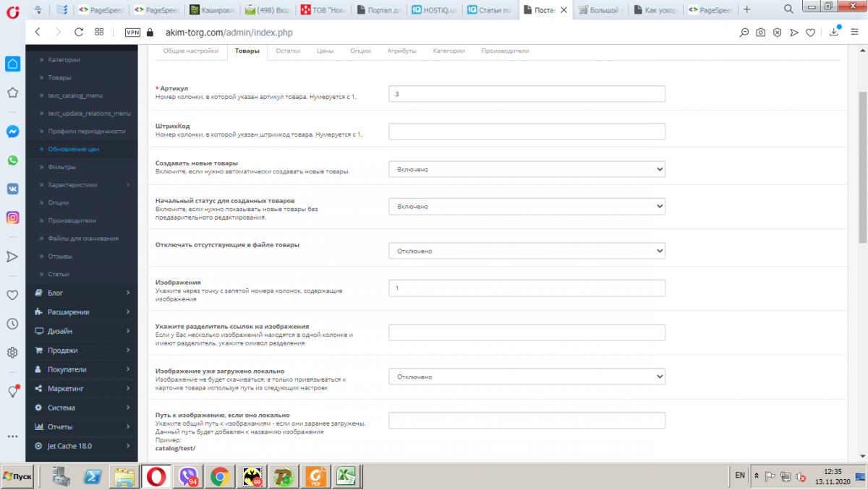868x490 pixels.
Task: Expand Дизайн menu in admin sidebar
Action: pos(82,331)
